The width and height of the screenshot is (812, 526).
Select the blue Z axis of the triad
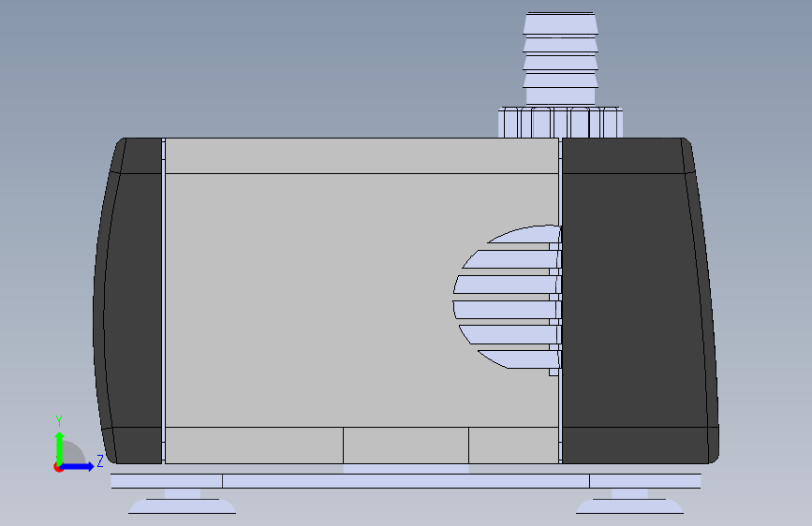(78, 466)
